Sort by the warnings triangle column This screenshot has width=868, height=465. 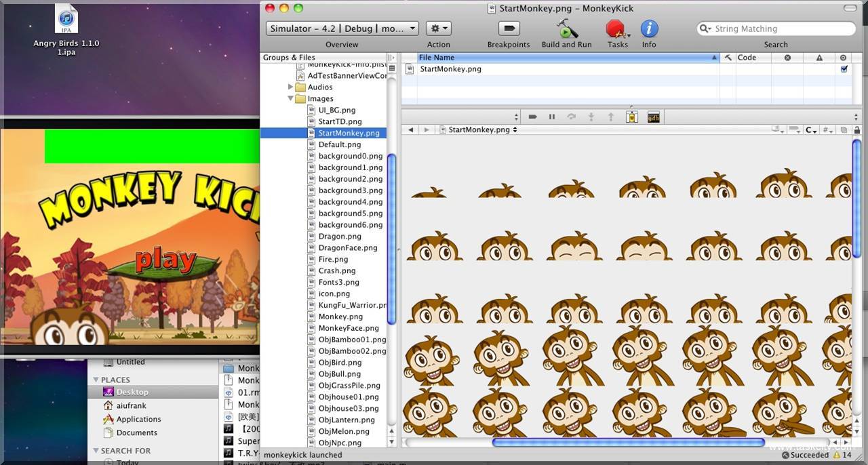click(x=819, y=58)
